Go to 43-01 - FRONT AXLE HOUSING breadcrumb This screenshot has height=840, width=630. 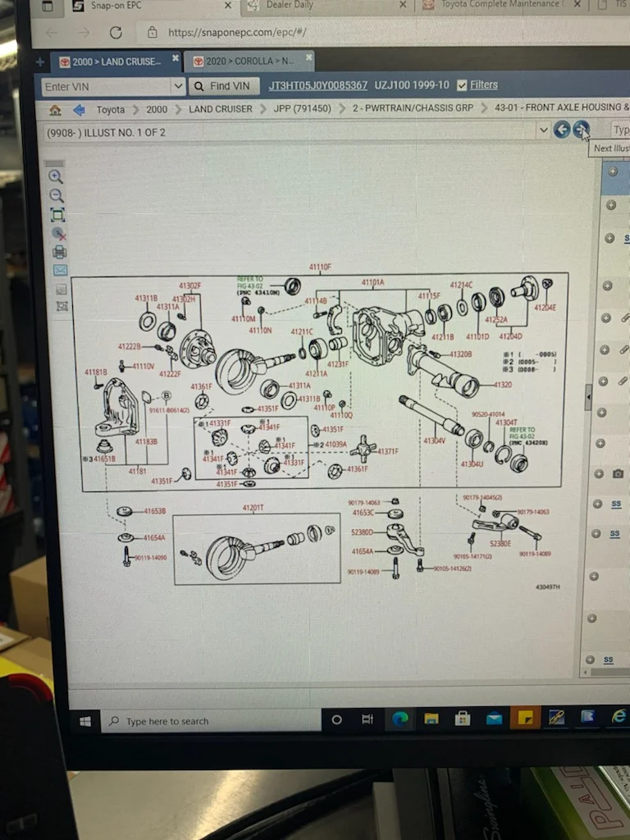coord(561,107)
